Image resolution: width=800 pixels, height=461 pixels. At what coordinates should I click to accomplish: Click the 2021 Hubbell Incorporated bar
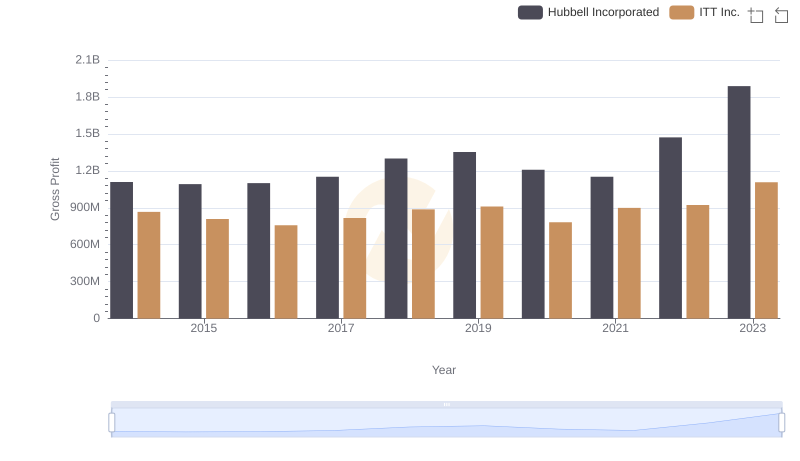point(602,248)
